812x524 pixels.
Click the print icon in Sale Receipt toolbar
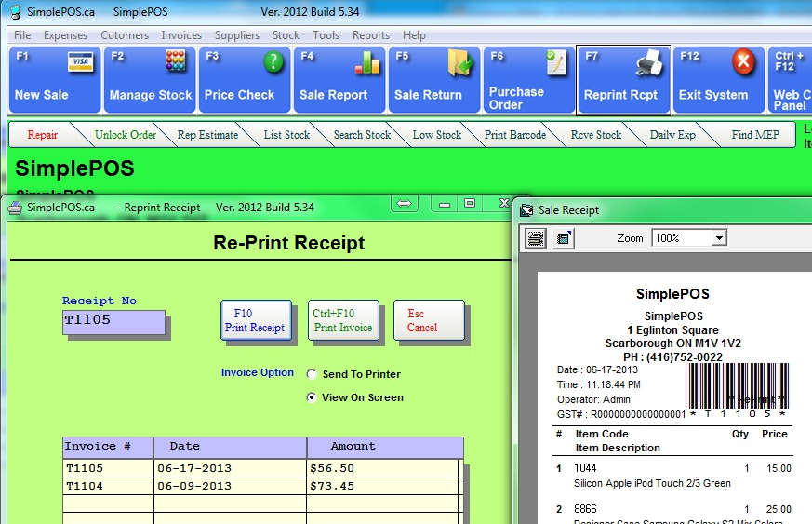tap(536, 238)
